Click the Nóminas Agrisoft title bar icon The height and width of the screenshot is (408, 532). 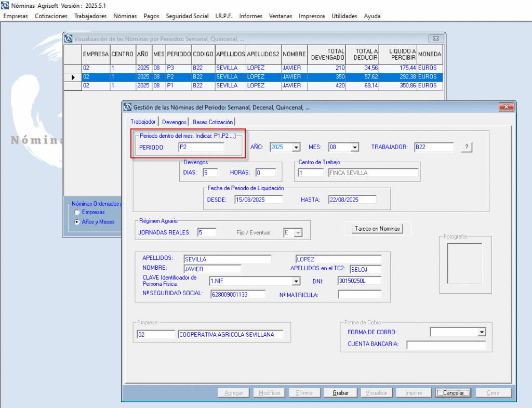point(6,6)
